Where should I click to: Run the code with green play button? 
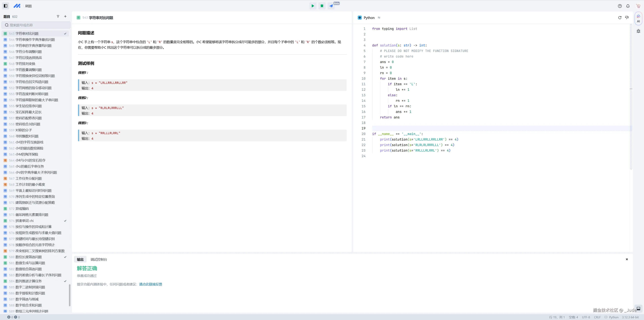[x=312, y=6]
